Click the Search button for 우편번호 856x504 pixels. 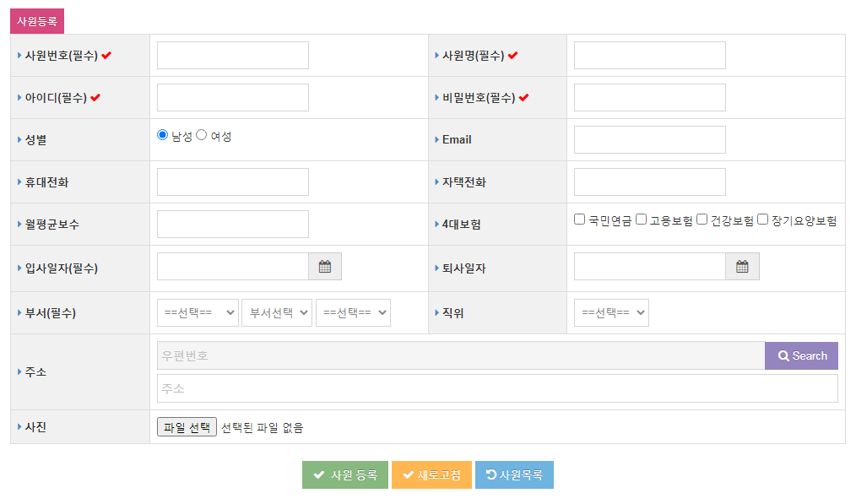point(801,355)
